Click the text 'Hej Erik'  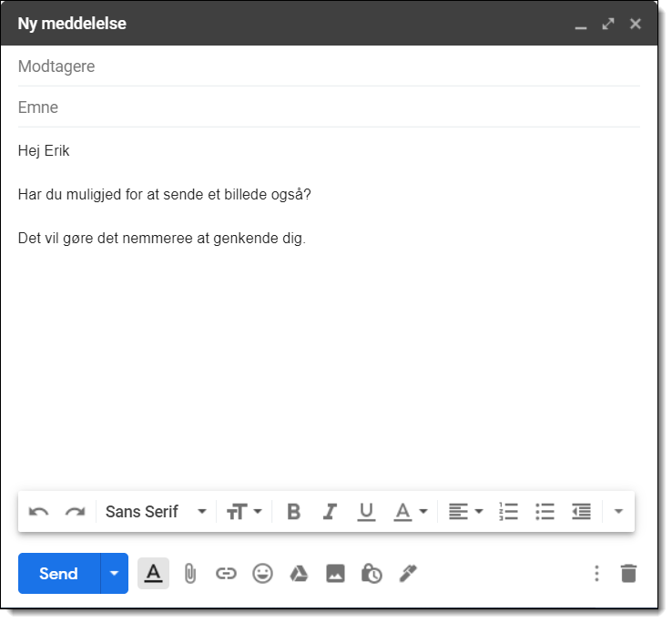[44, 152]
